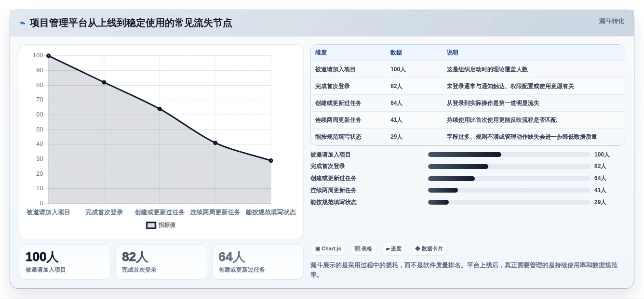Click the 创建或更新过任务 progress bar
644x299 pixels.
(509, 179)
